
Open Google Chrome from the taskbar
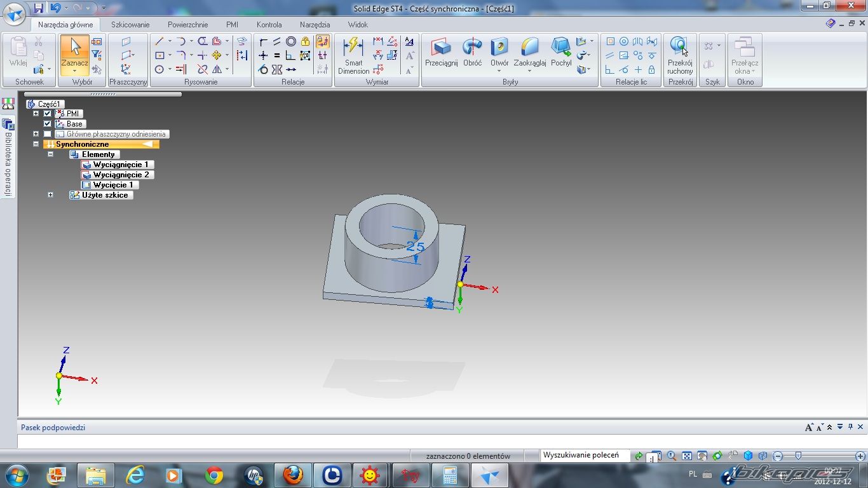pos(214,475)
